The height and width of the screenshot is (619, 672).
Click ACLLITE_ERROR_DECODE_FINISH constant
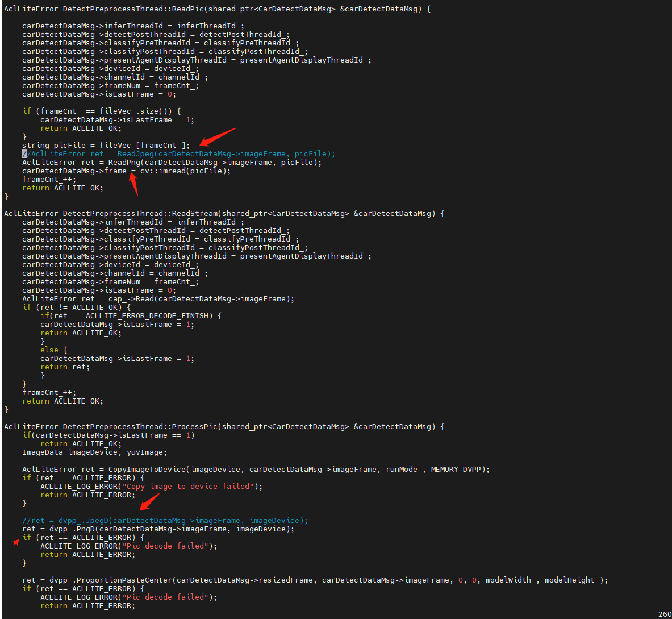[x=149, y=316]
